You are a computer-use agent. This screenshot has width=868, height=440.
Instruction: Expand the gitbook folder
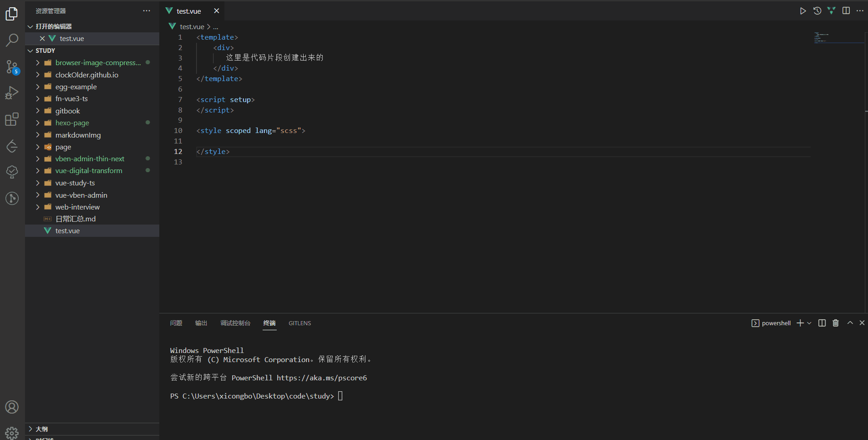[92, 111]
